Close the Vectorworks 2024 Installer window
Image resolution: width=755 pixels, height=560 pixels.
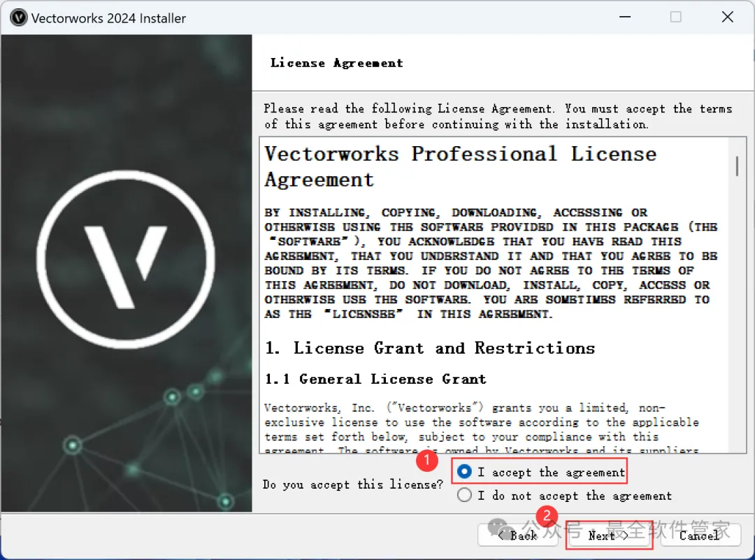[728, 17]
